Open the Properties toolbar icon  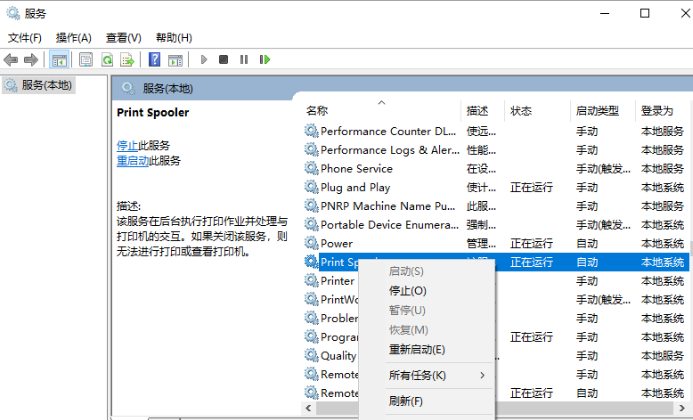click(x=86, y=59)
